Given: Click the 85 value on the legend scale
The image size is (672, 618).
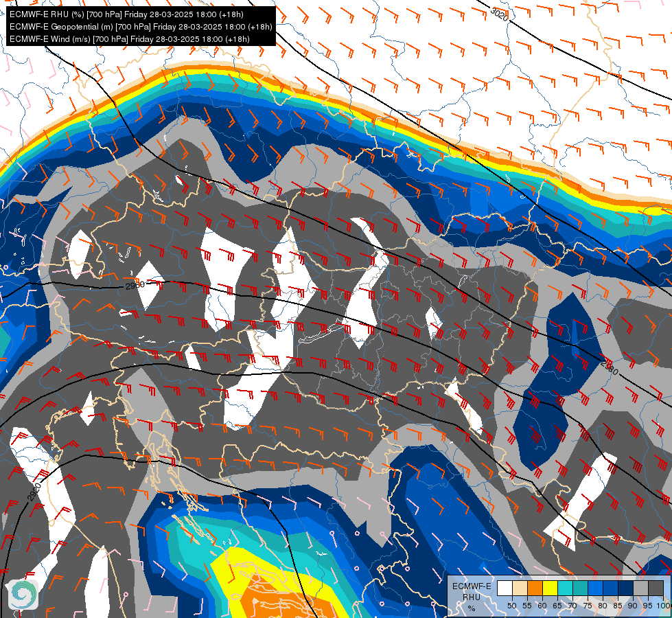Looking at the screenshot, I should (618, 606).
